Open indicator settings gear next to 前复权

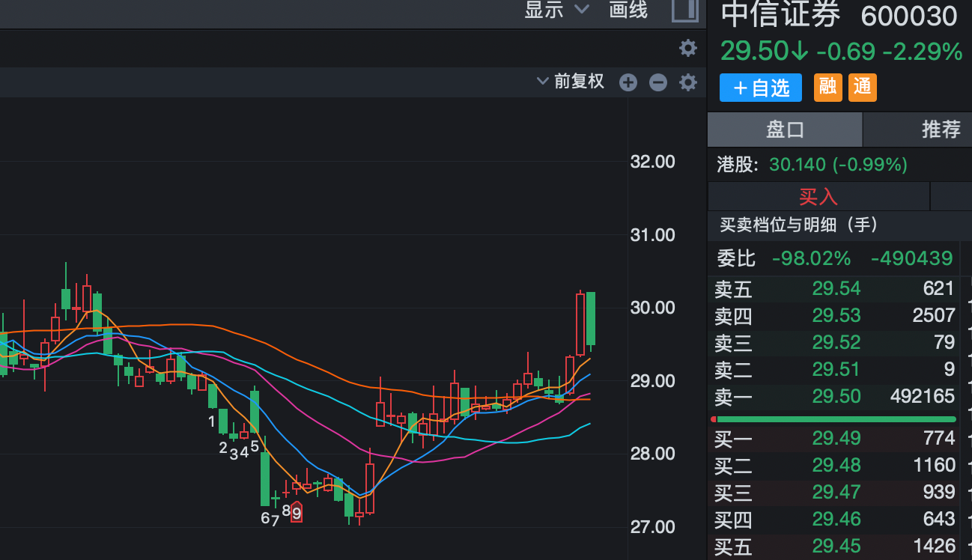(687, 82)
